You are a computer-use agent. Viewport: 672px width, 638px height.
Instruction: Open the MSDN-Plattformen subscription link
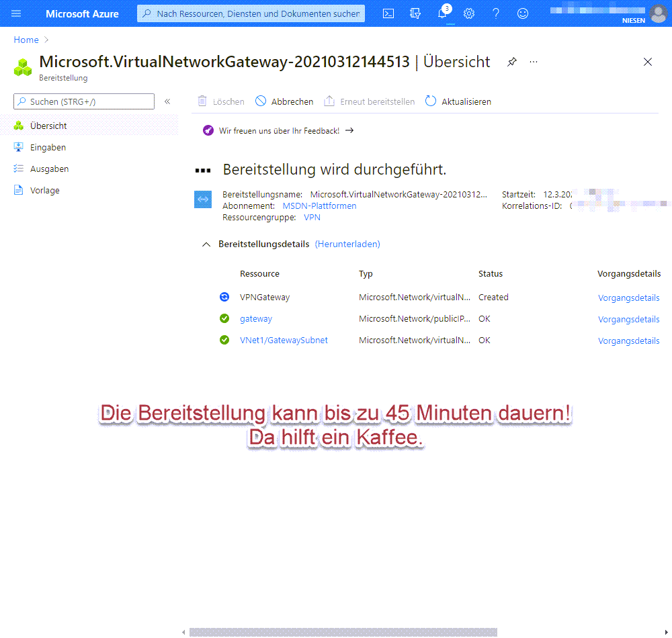(319, 206)
